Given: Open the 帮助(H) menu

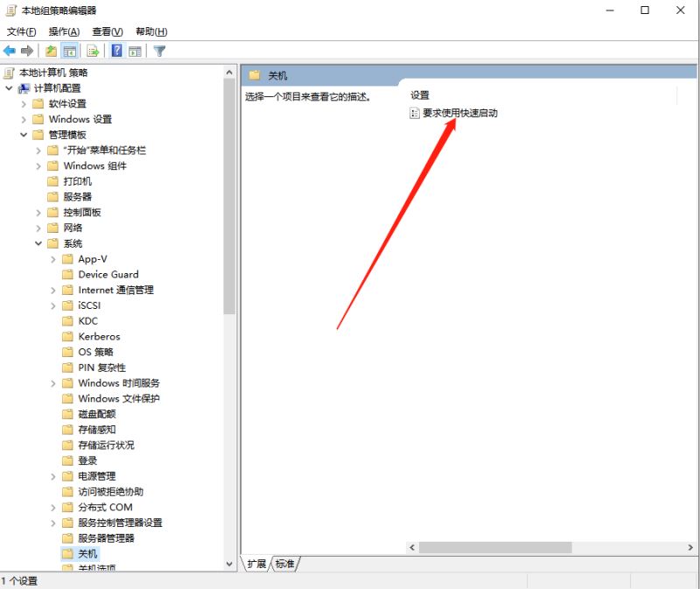Looking at the screenshot, I should (x=151, y=32).
